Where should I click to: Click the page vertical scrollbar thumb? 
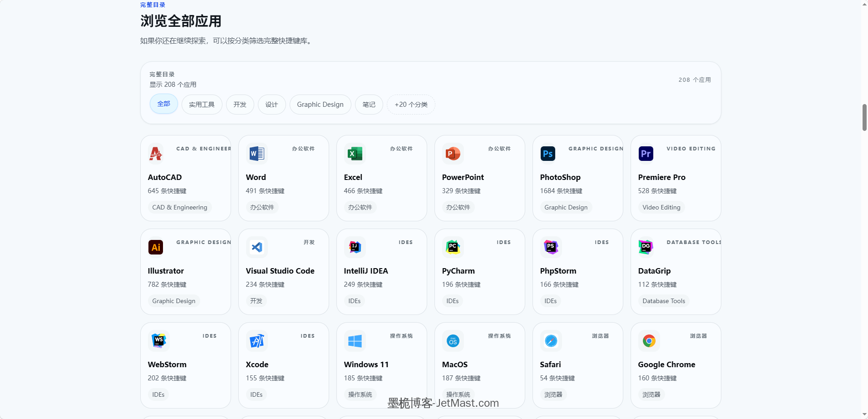click(x=864, y=117)
